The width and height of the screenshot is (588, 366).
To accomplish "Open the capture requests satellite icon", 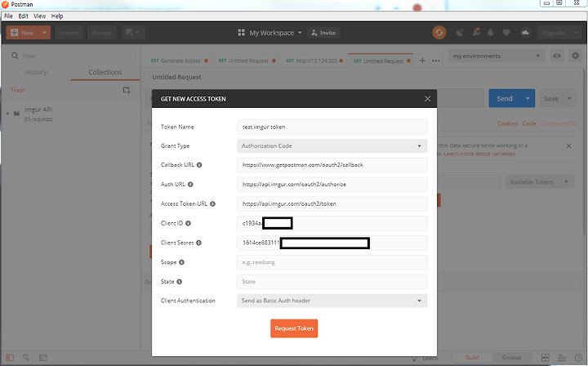I will (x=460, y=33).
